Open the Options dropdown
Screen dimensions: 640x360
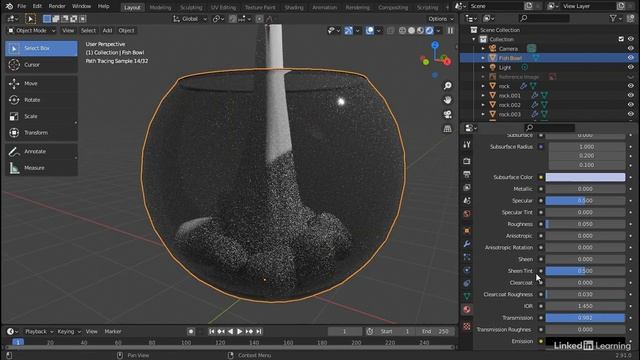(441, 19)
